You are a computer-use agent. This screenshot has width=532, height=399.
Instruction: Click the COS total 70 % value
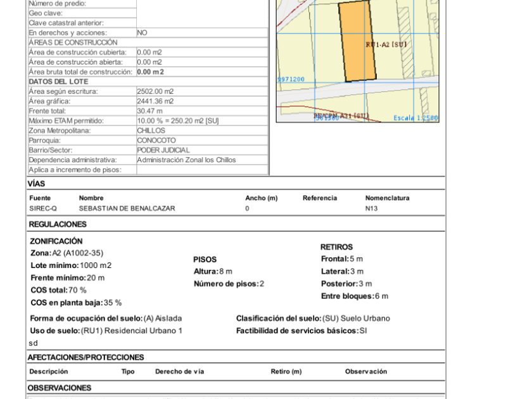point(58,289)
